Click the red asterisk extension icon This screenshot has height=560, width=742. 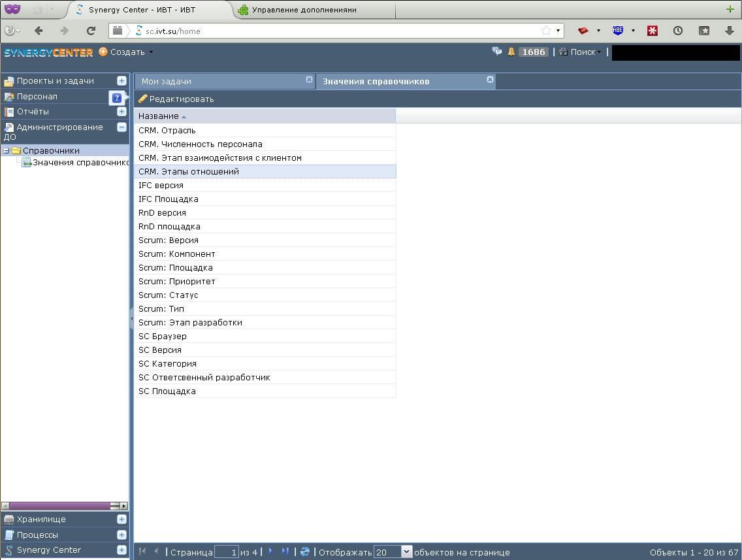click(653, 31)
